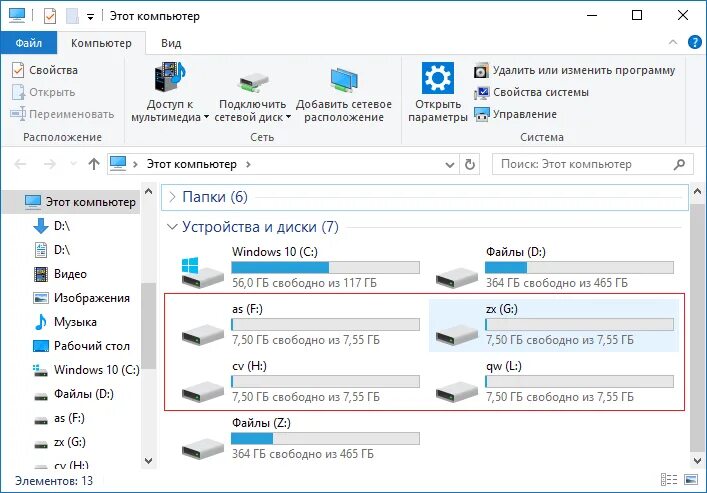Open Свойства системы
This screenshot has width=707, height=493.
(x=532, y=92)
